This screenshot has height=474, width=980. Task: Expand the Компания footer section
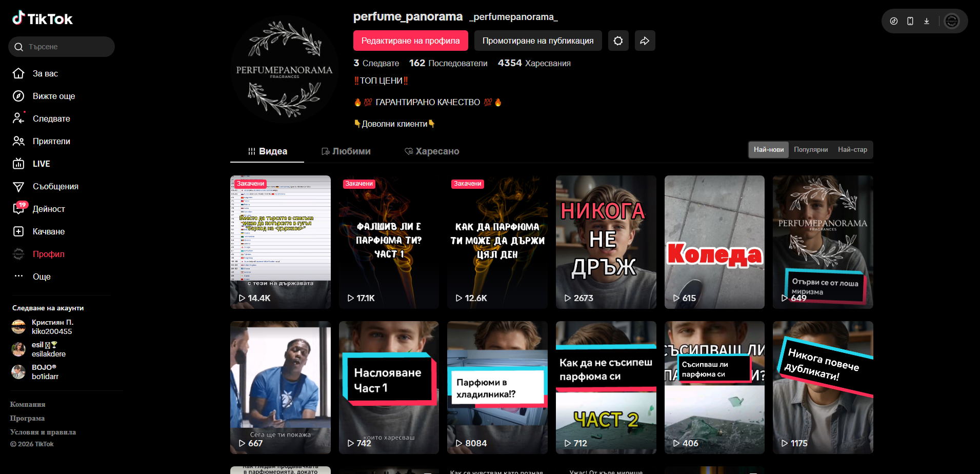[x=28, y=404]
